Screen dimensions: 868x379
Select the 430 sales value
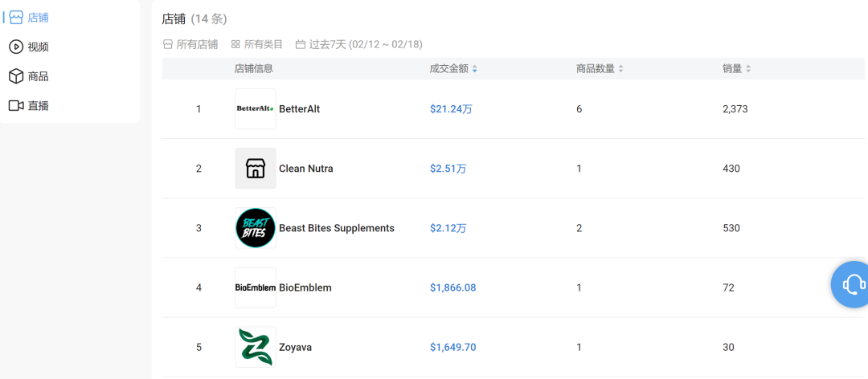(731, 168)
